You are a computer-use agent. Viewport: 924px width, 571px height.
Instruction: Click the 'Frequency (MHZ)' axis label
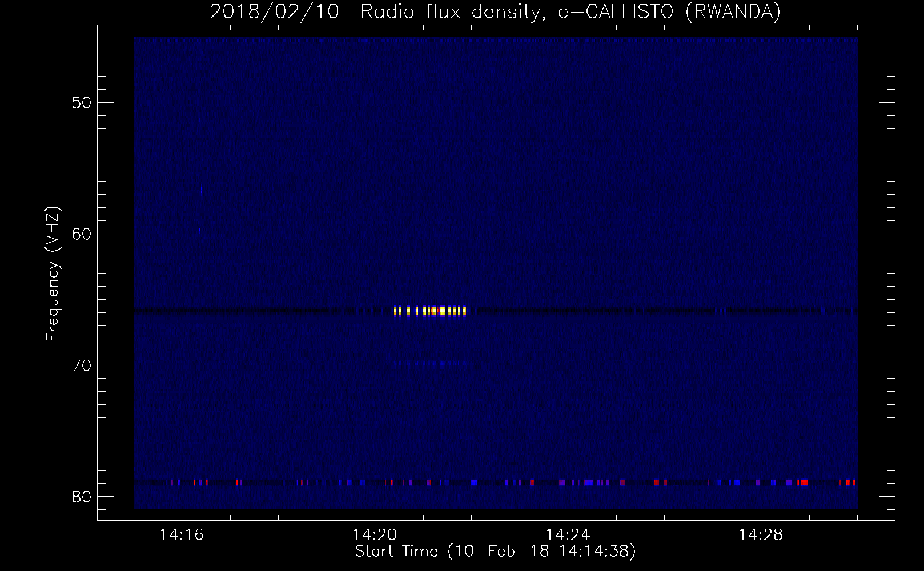coord(53,274)
